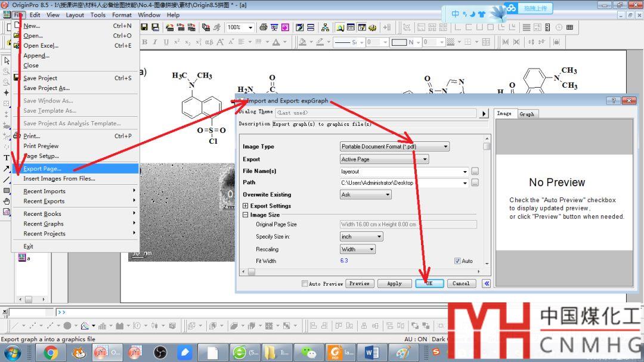Screen dimensions: 644x362
Task: Enable the Auto Preview checkbox
Action: [x=305, y=284]
